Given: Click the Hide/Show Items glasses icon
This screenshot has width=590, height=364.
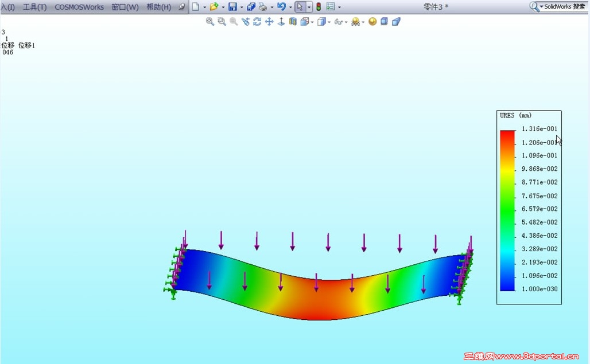Looking at the screenshot, I should 338,22.
